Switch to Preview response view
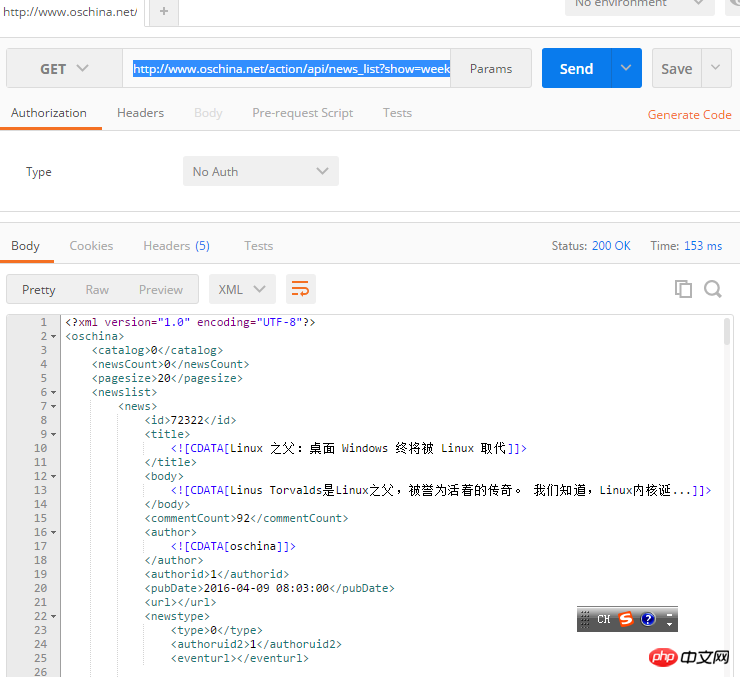Screen dimensions: 740x677 (x=161, y=289)
